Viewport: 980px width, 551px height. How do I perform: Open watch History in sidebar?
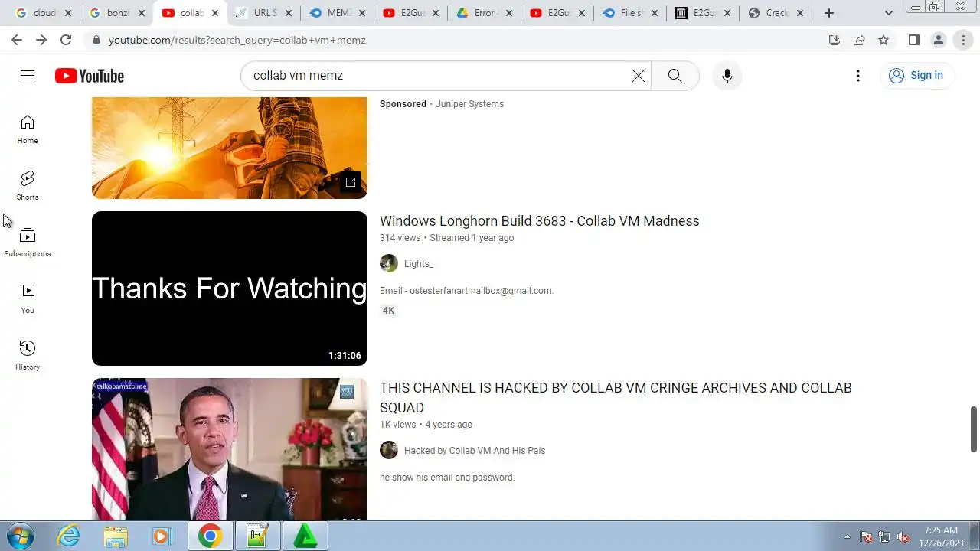[28, 356]
